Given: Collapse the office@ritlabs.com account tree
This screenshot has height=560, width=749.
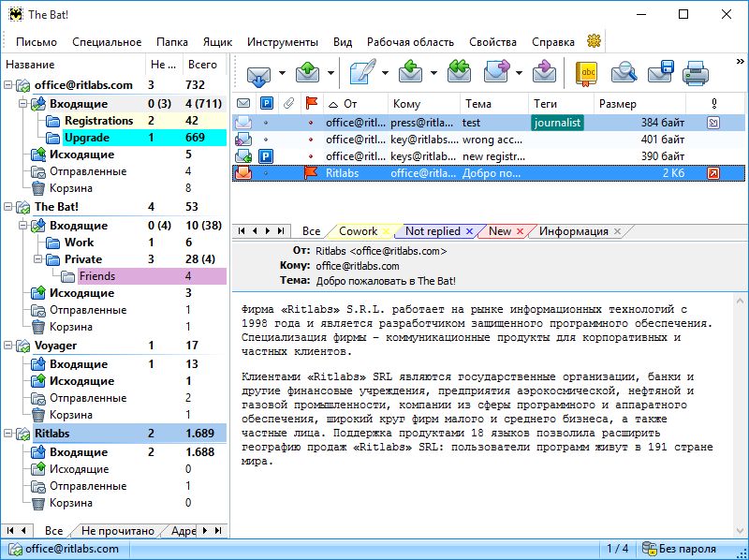Looking at the screenshot, I should (9, 86).
